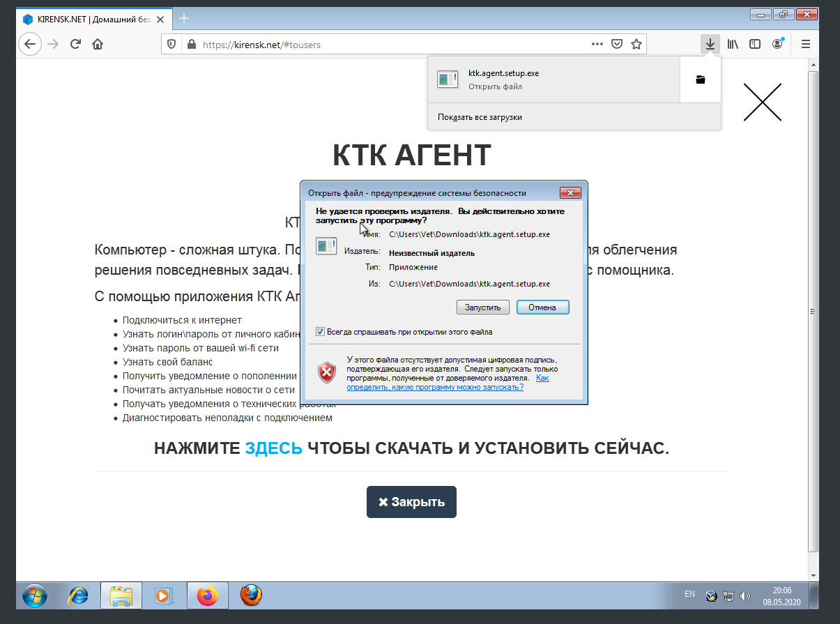Bookmark this page with star
This screenshot has height=624, width=840.
point(636,43)
